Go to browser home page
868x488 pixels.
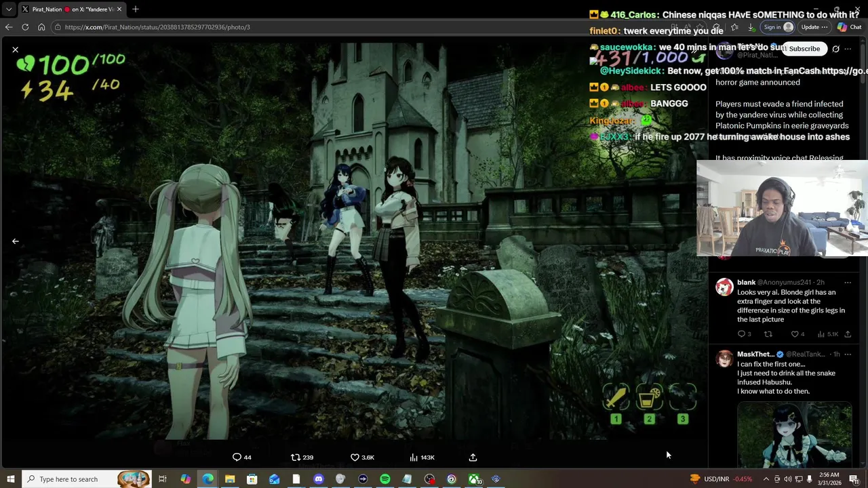click(x=41, y=27)
